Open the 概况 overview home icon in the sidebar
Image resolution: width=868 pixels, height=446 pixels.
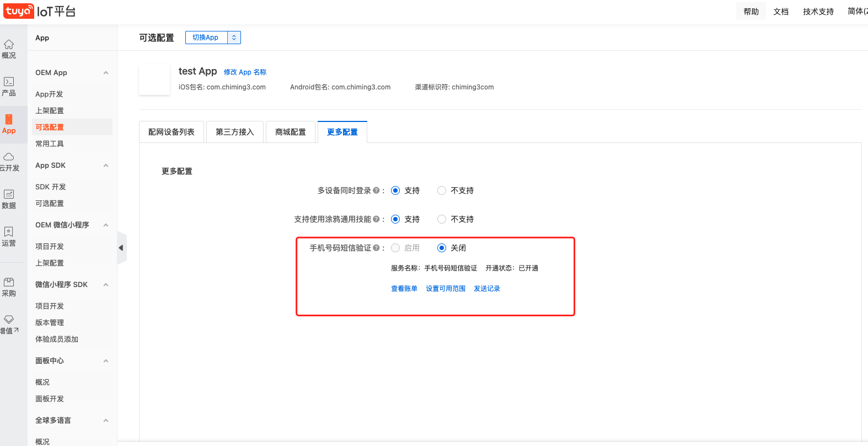[9, 45]
